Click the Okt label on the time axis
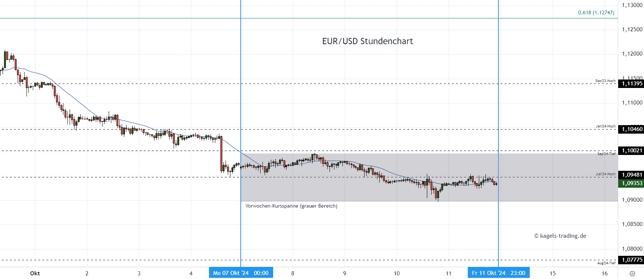Viewport: 644px width, 279px height. click(x=35, y=273)
